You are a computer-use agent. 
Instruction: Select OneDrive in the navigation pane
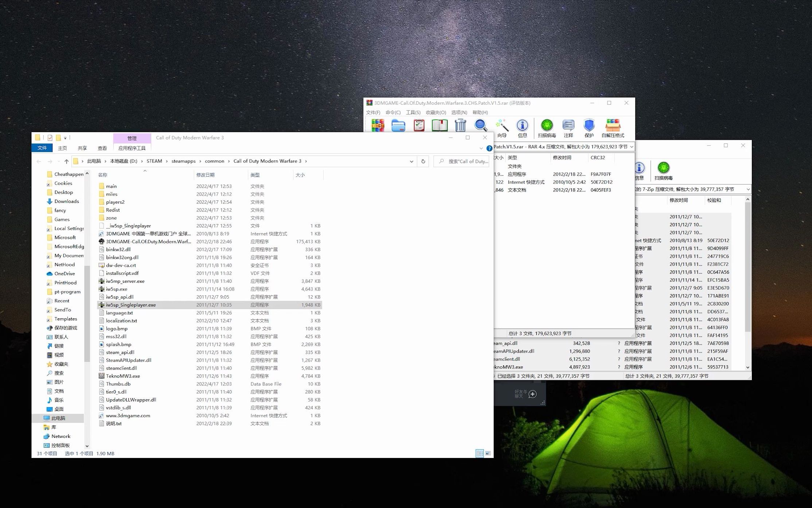click(64, 273)
